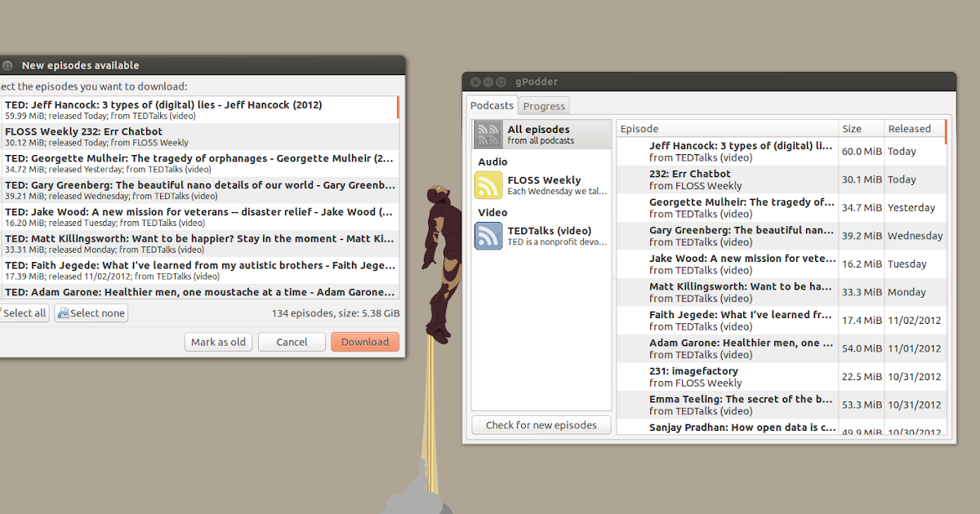The image size is (980, 514).
Task: Click gPodder window title bar
Action: (x=709, y=82)
